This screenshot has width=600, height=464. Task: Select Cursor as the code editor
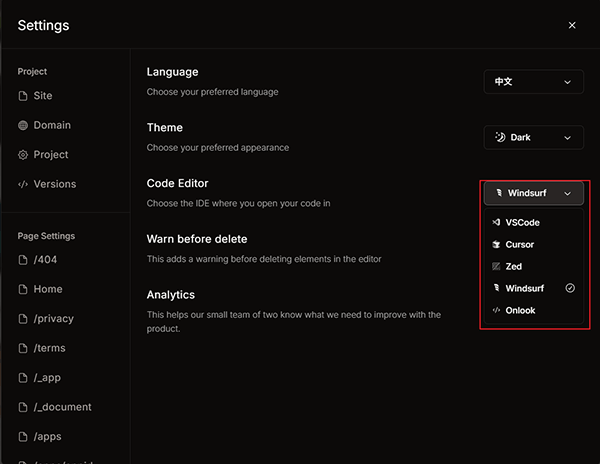click(533, 244)
